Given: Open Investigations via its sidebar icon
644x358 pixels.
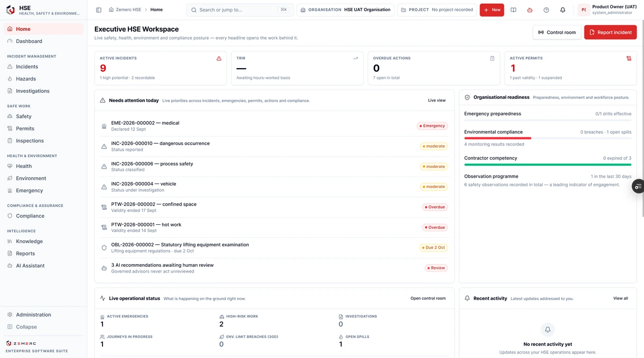Looking at the screenshot, I should [10, 91].
